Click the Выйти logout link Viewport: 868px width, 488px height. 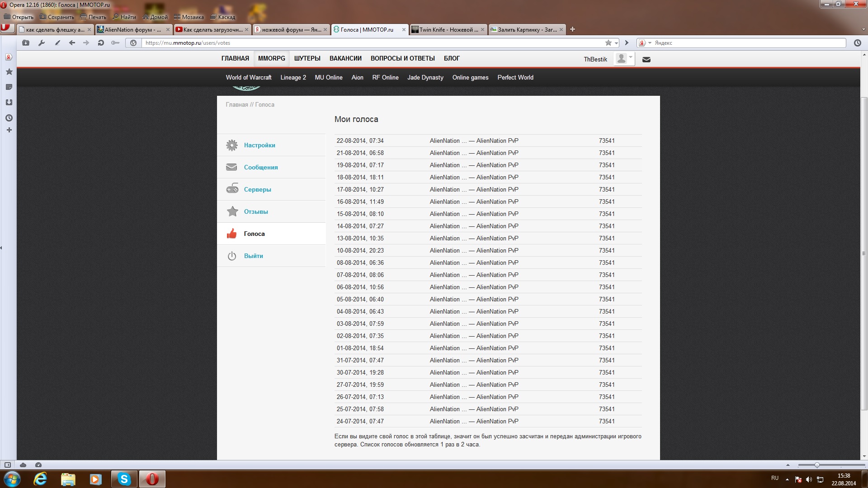point(254,256)
